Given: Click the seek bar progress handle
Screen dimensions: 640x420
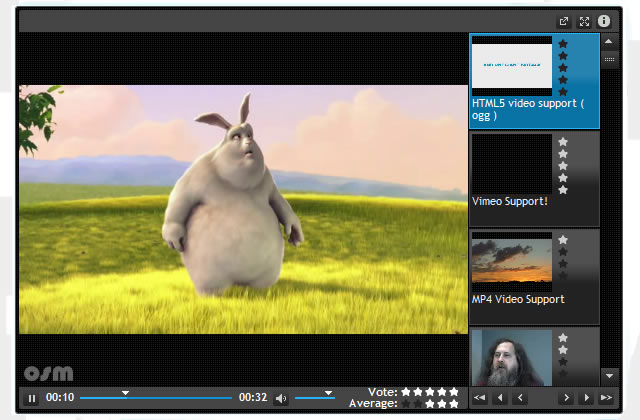Looking at the screenshot, I should 125,393.
